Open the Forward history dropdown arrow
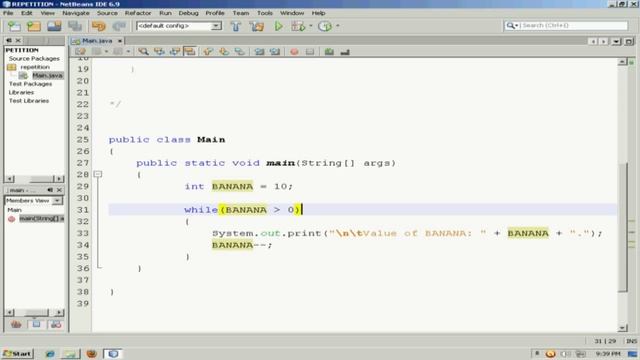This screenshot has width=640, height=360. coord(128,51)
